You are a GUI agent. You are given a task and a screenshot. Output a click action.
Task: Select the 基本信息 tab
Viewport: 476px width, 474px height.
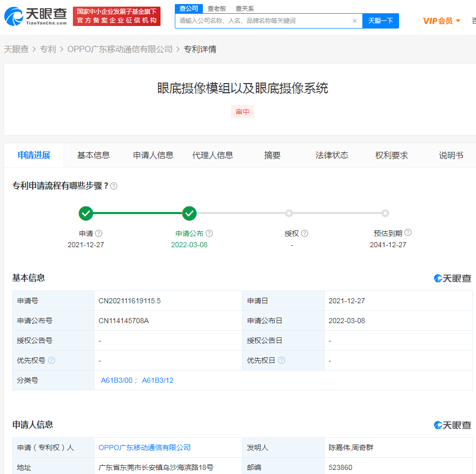point(93,155)
